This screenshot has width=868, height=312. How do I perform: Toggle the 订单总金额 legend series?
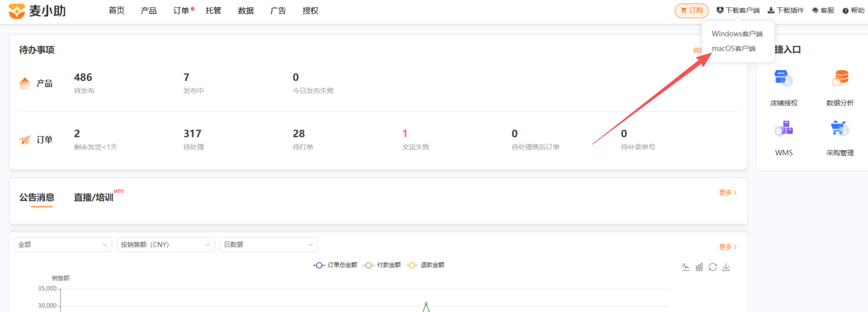pos(335,265)
